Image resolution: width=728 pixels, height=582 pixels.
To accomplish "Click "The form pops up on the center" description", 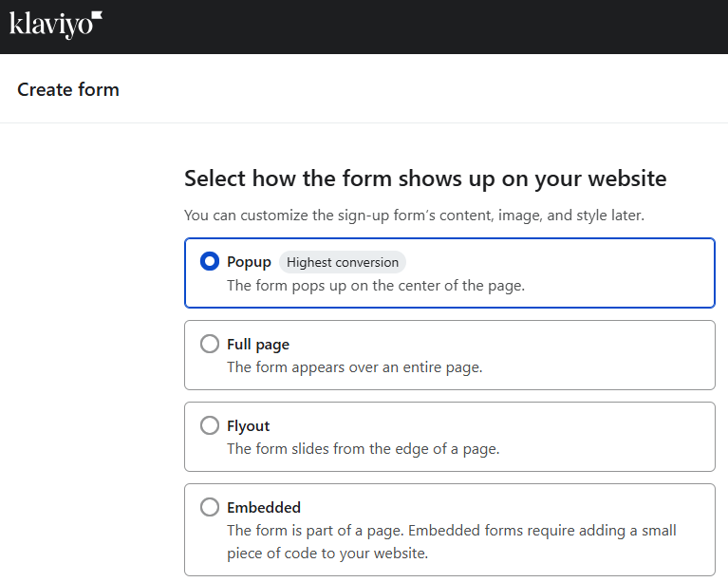I will pyautogui.click(x=375, y=285).
